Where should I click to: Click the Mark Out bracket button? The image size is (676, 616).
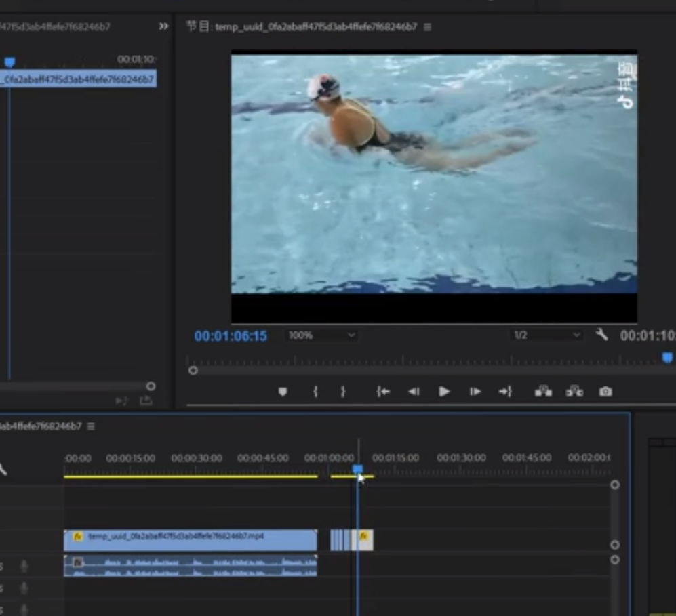pyautogui.click(x=343, y=392)
